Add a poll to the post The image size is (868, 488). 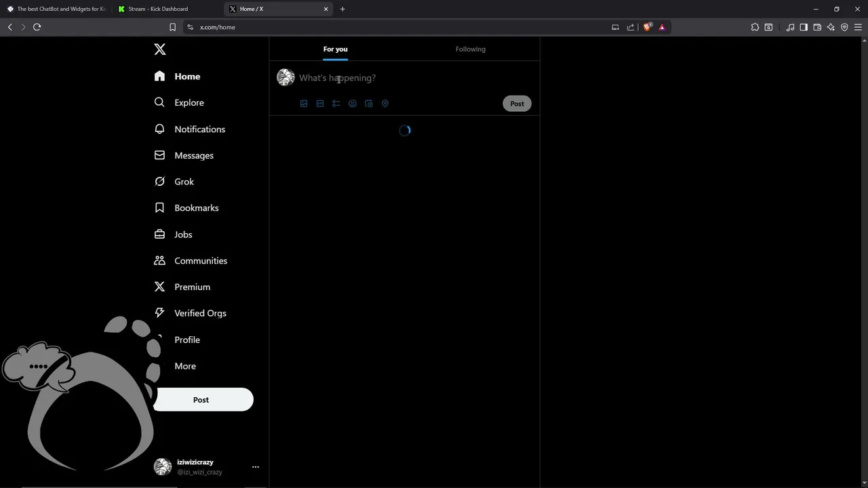click(x=336, y=104)
